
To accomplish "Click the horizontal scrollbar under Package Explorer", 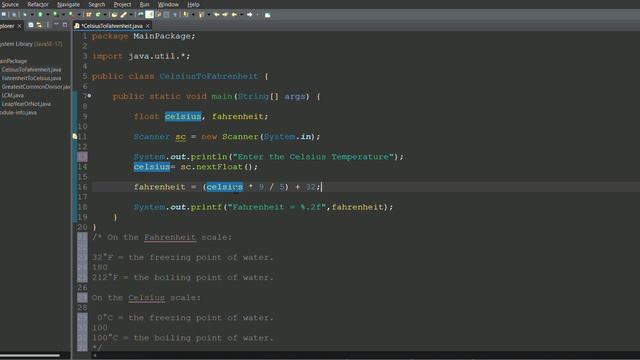I will (x=30, y=356).
